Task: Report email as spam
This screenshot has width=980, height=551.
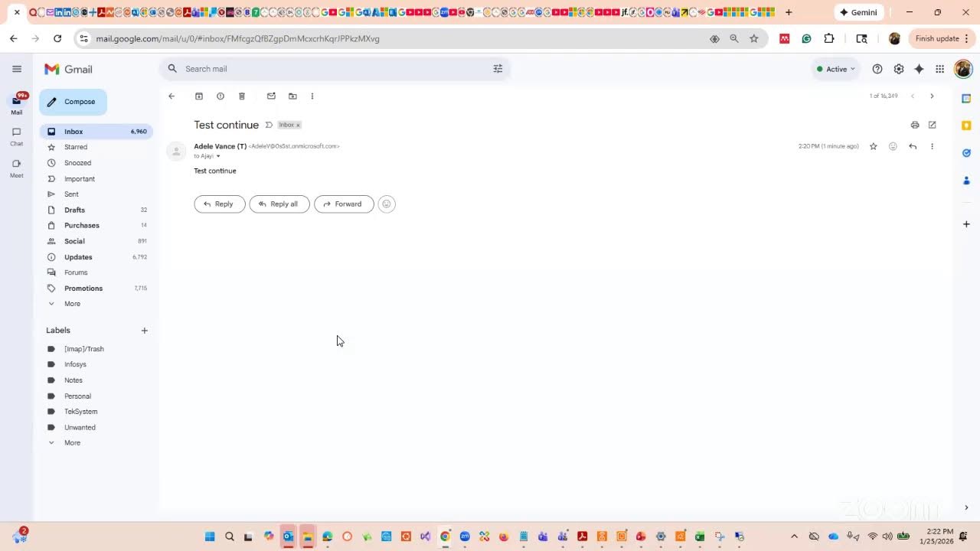Action: point(220,96)
